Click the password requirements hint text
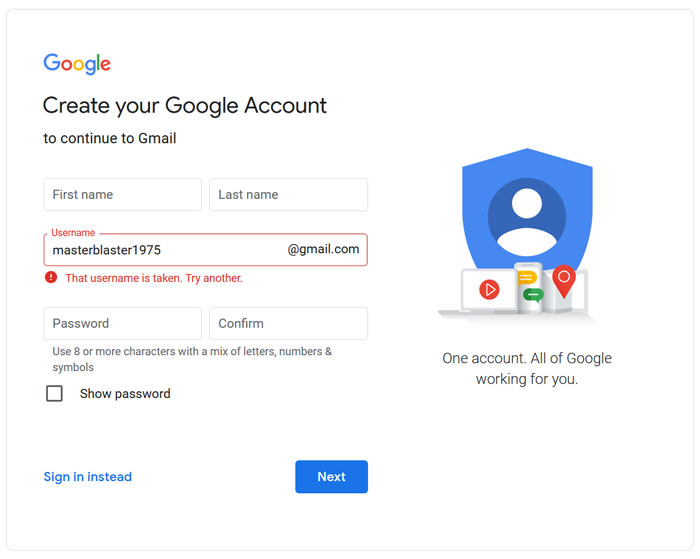This screenshot has height=559, width=700. pos(192,359)
